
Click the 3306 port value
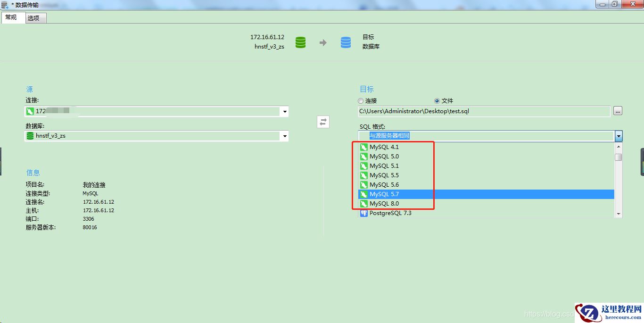pyautogui.click(x=88, y=219)
